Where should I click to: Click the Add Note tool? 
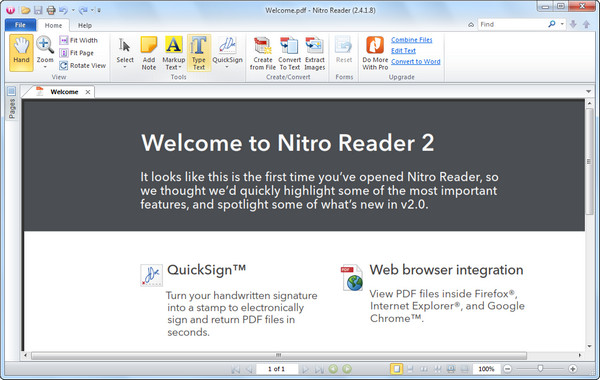pyautogui.click(x=149, y=53)
